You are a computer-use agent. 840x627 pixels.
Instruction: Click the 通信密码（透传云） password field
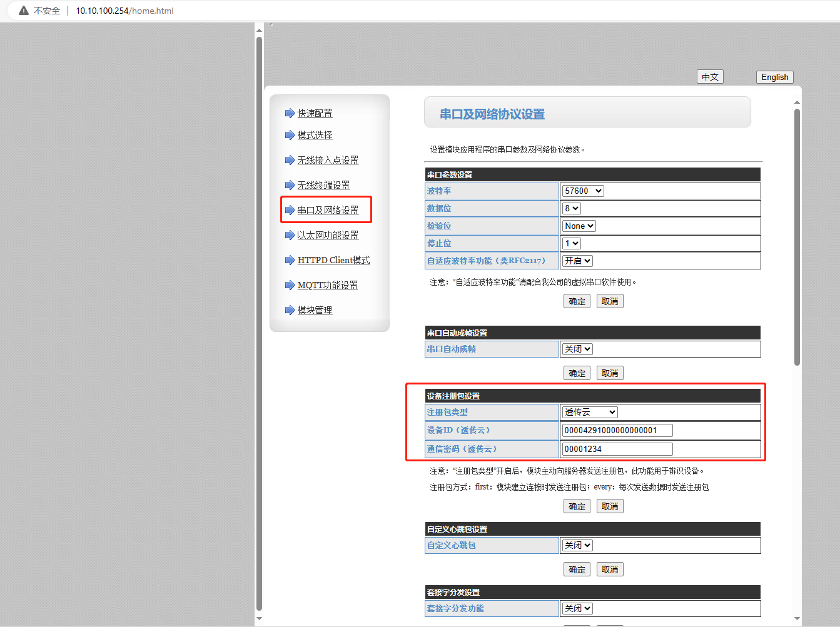617,449
